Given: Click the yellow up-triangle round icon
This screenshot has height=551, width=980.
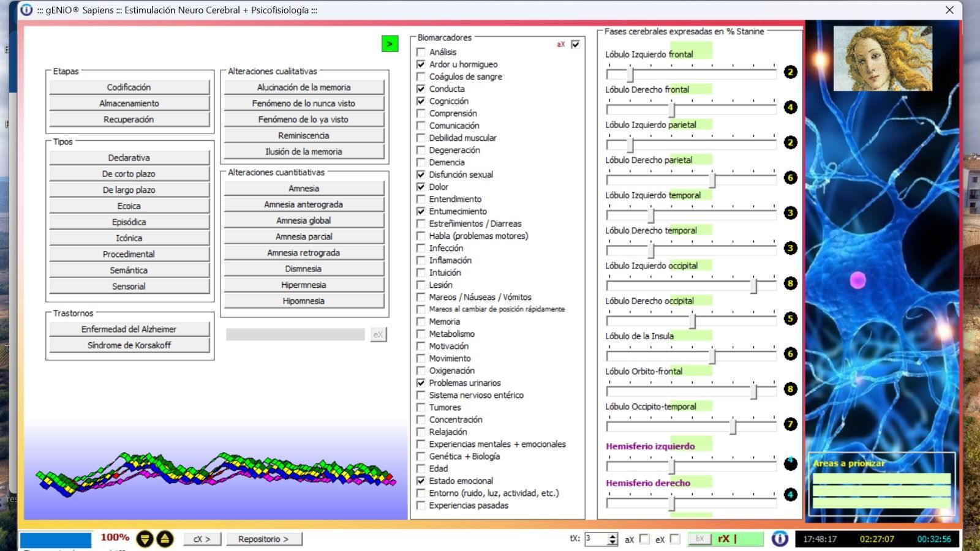Looking at the screenshot, I should click(165, 539).
